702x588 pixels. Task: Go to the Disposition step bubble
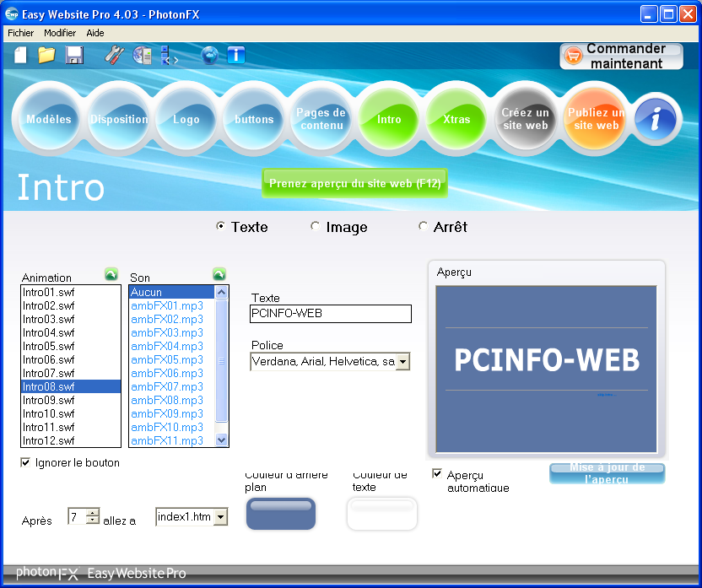pos(119,119)
